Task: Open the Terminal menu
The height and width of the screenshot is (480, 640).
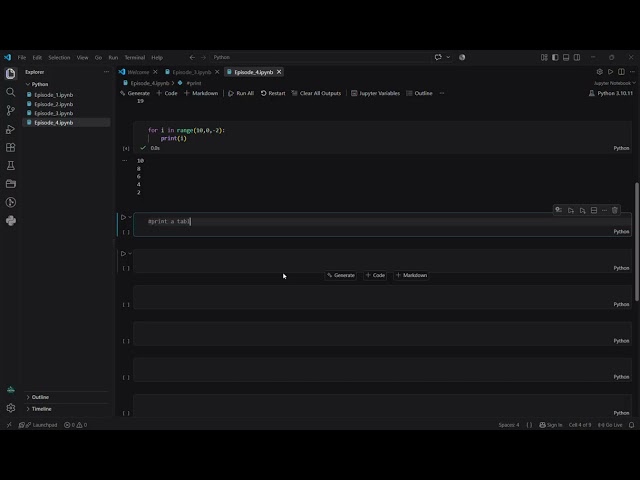Action: pyautogui.click(x=135, y=58)
